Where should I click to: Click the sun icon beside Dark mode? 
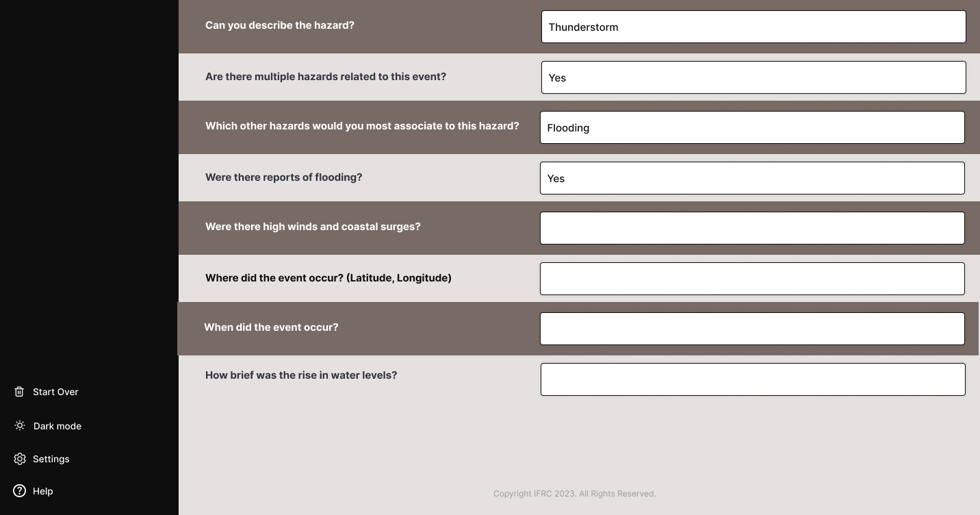tap(19, 425)
